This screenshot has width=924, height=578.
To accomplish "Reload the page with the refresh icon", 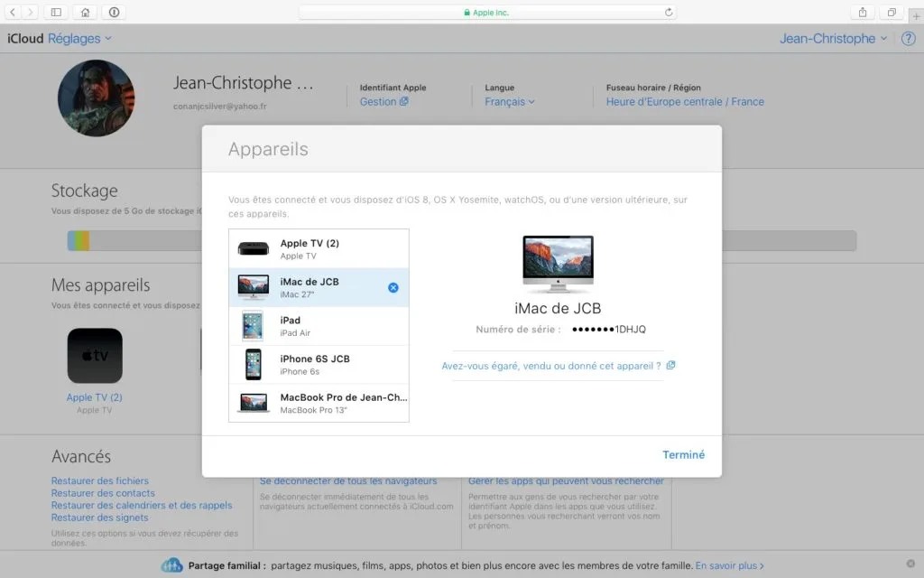I will tap(669, 12).
